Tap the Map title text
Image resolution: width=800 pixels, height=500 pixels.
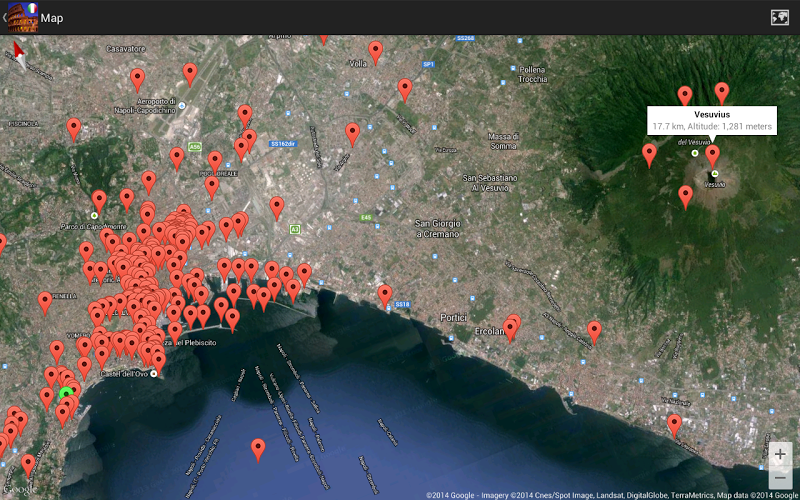52,17
